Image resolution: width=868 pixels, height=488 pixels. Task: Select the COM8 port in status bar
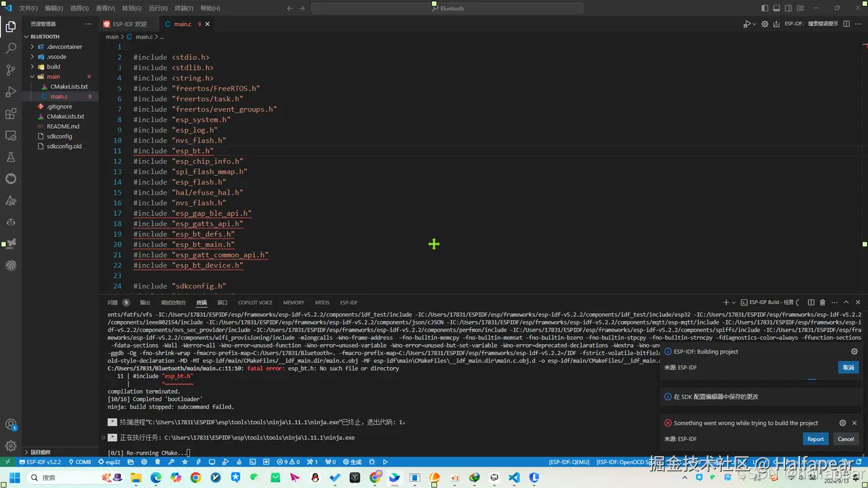[80, 462]
